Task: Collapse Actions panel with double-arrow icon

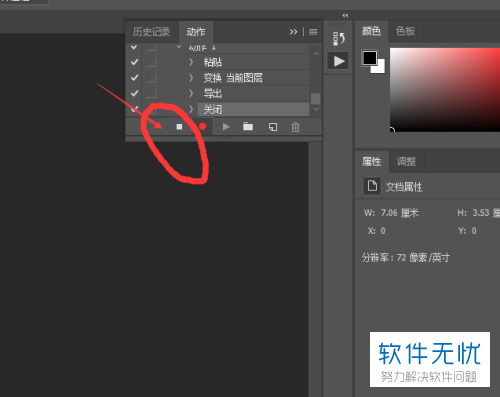Action: point(293,32)
